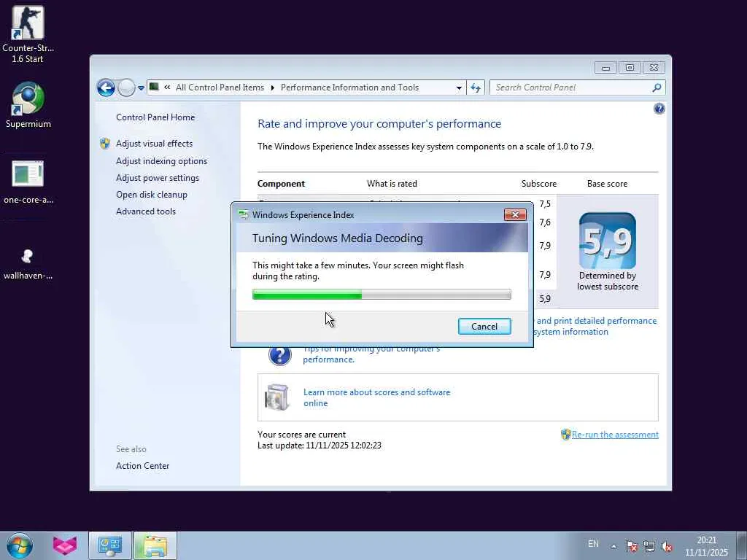The image size is (747, 560).
Task: Click the Windows Experience Index dialog title icon
Action: point(244,215)
